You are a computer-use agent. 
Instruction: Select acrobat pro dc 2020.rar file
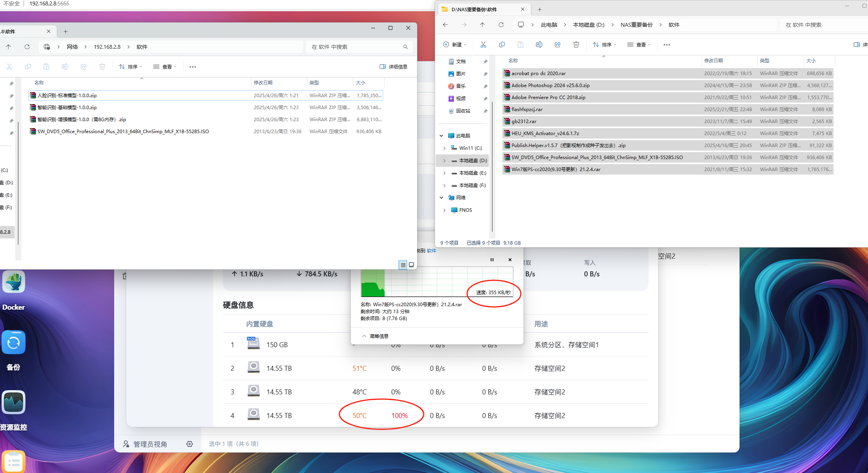[x=668, y=73]
